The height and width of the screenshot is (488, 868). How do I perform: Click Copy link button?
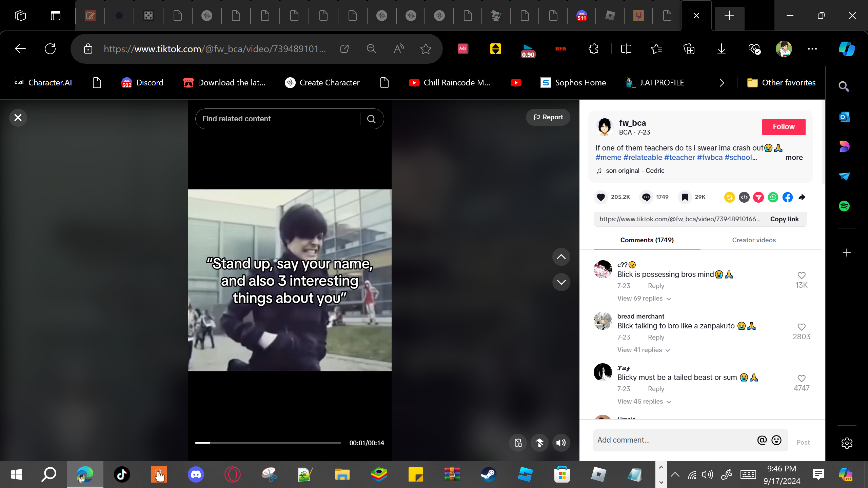[784, 219]
